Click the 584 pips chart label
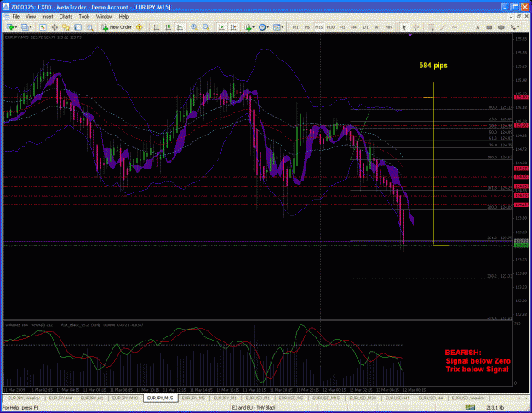The width and height of the screenshot is (532, 413). (x=433, y=66)
